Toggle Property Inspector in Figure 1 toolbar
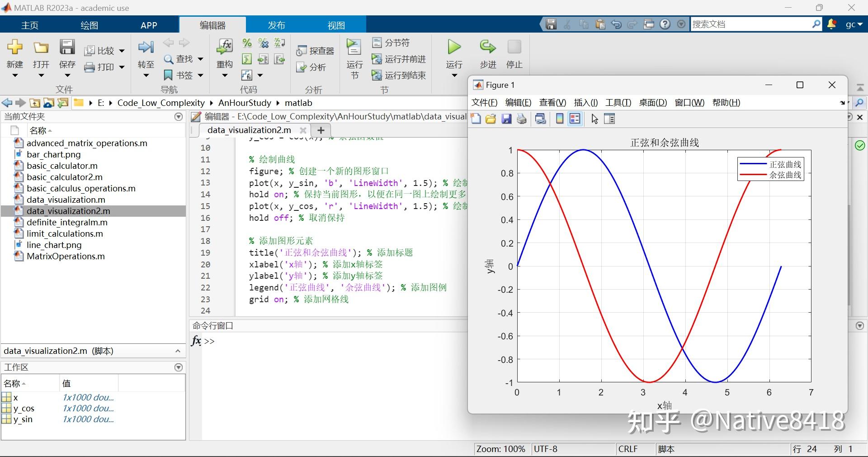The height and width of the screenshot is (457, 868). pyautogui.click(x=610, y=119)
